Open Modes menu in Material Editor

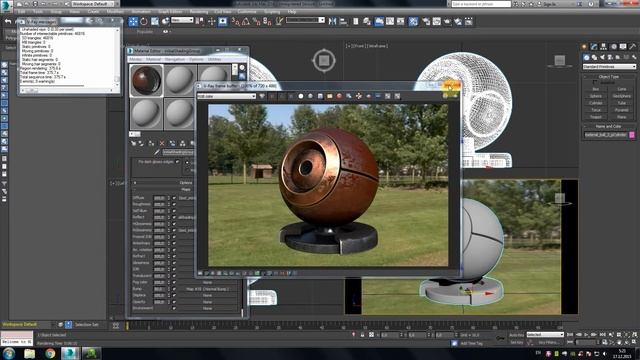[136, 60]
